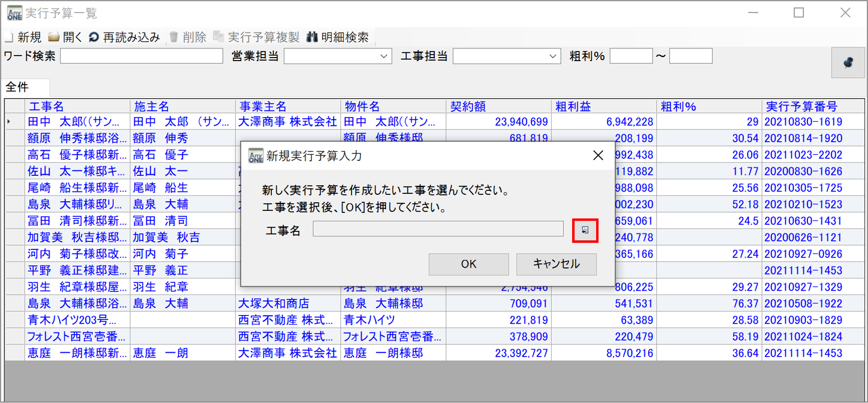Image resolution: width=868 pixels, height=403 pixels.
Task: Click the 工事名 text field in dialog
Action: point(438,229)
